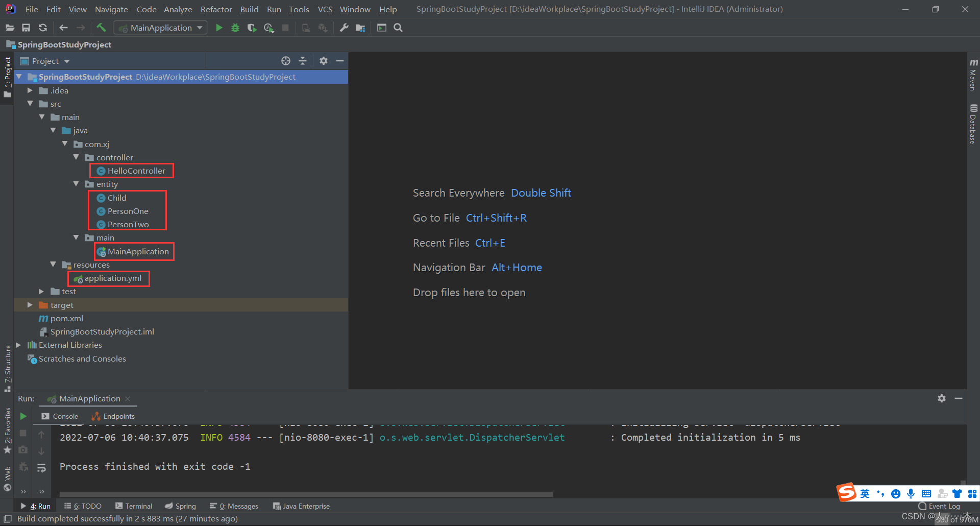Click the Build project hammer icon
Image resolution: width=980 pixels, height=526 pixels.
tap(101, 28)
